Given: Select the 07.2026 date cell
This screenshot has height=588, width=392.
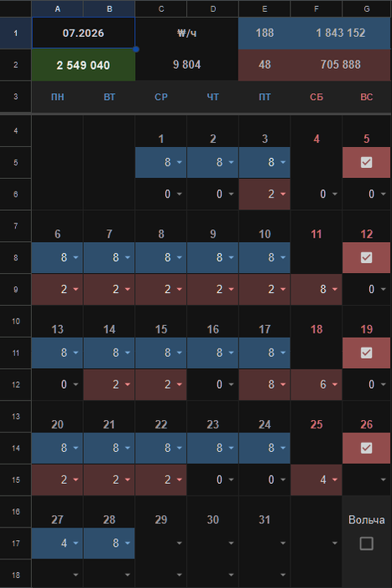Looking at the screenshot, I should [83, 33].
